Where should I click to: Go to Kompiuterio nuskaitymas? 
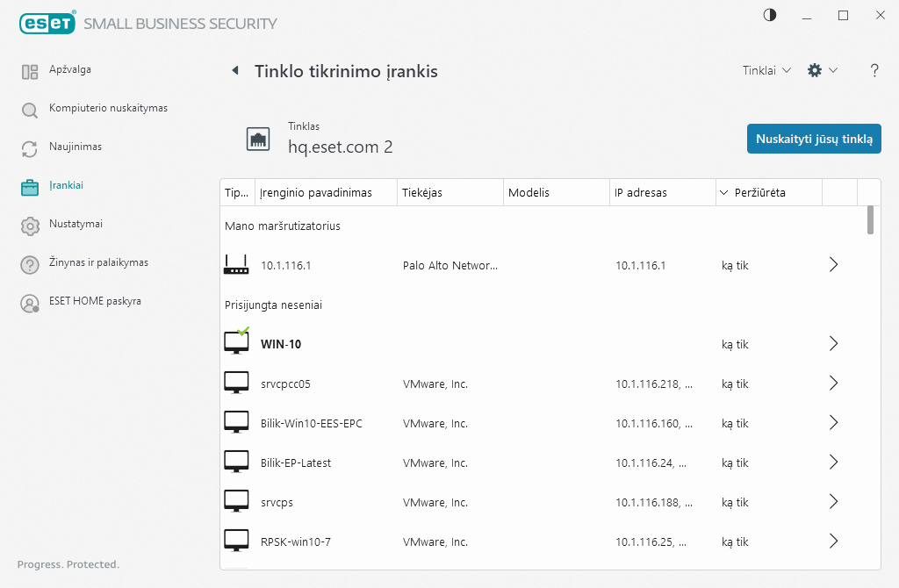coord(107,108)
